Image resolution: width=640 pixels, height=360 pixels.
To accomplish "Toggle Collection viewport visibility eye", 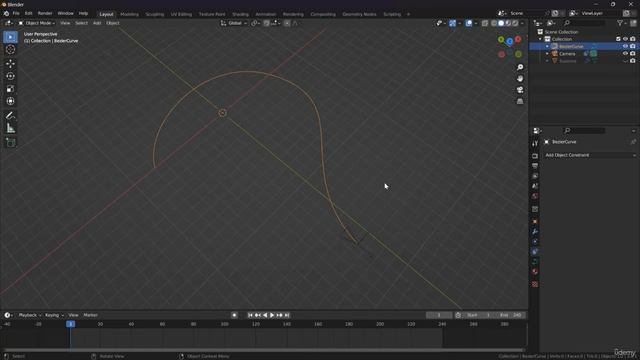I will [625, 39].
